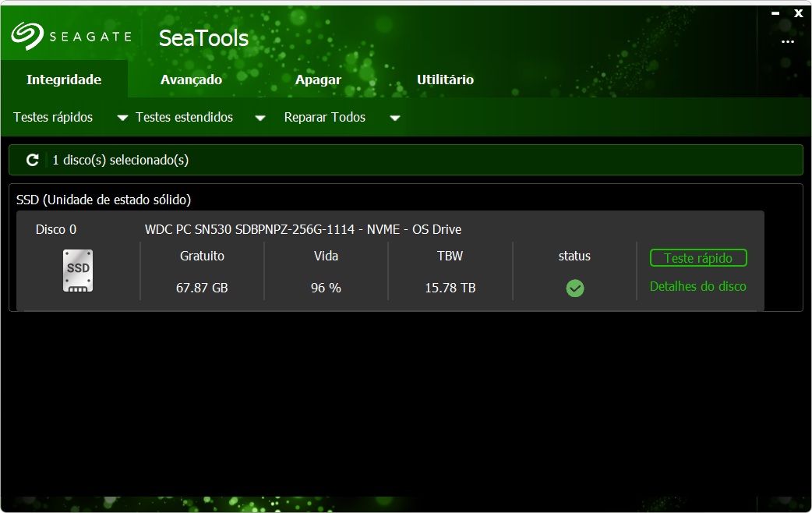Image resolution: width=812 pixels, height=513 pixels.
Task: Expand the Reparar Todos dropdown
Action: pos(394,118)
